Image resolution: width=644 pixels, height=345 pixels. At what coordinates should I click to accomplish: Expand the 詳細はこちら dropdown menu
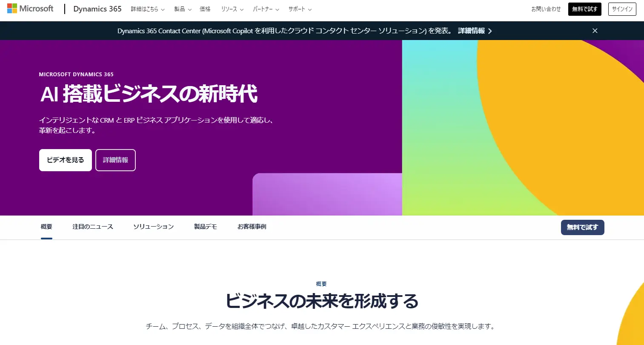pyautogui.click(x=148, y=9)
